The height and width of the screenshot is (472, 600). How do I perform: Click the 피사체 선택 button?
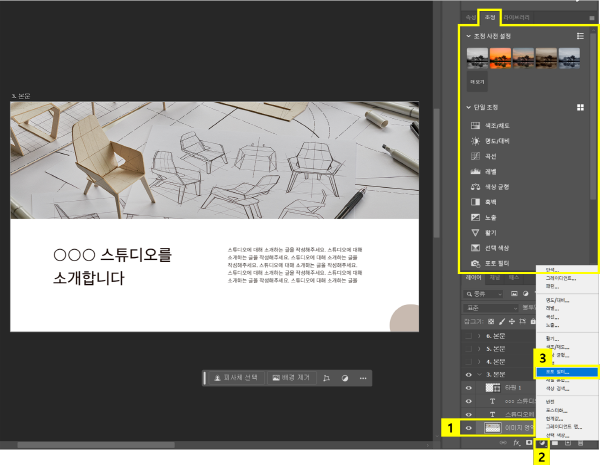pyautogui.click(x=236, y=378)
